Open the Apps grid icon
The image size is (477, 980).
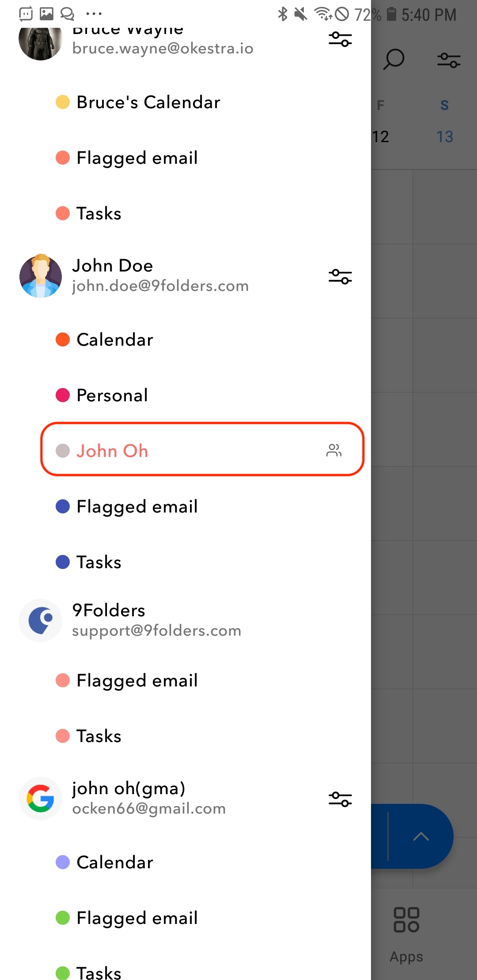coord(406,920)
